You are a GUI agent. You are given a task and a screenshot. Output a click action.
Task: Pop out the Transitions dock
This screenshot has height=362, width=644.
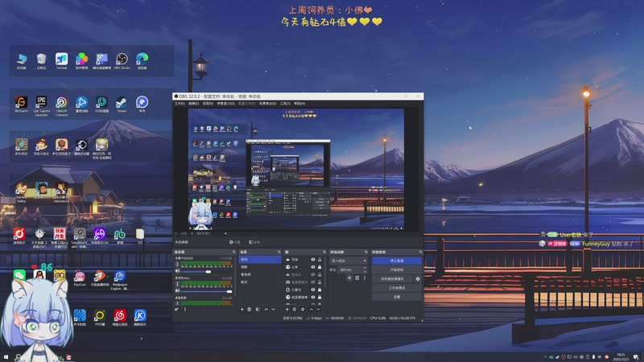tap(366, 252)
